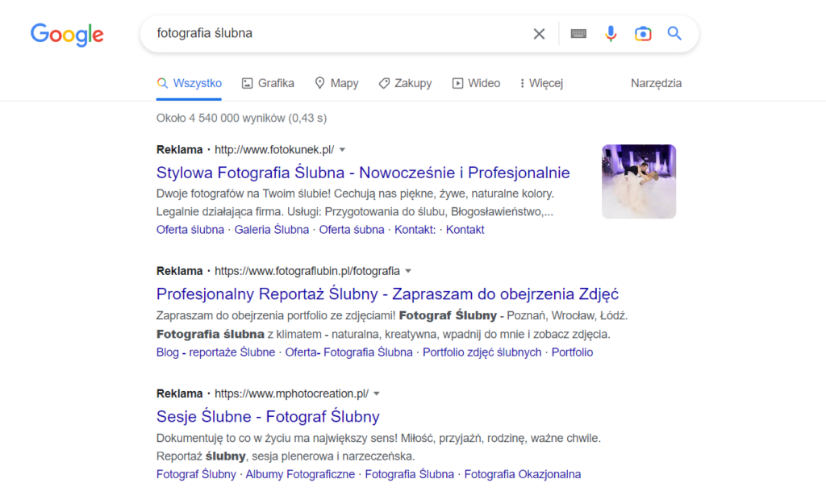This screenshot has height=504, width=826.
Task: Expand dropdown arrow next to fotokunek.pl
Action: click(342, 150)
